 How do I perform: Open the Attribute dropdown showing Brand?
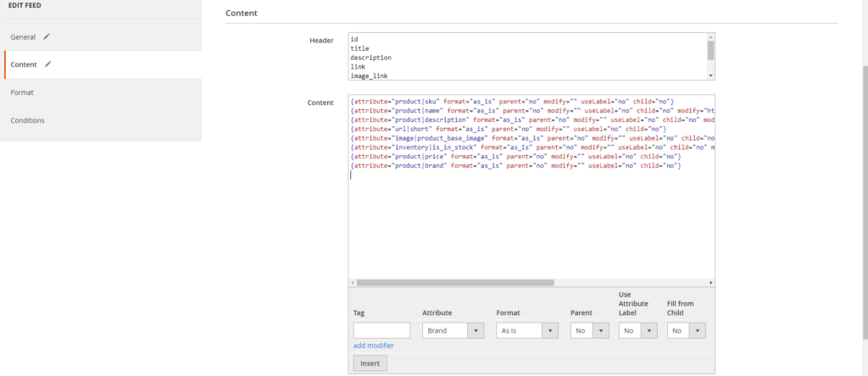click(x=453, y=331)
